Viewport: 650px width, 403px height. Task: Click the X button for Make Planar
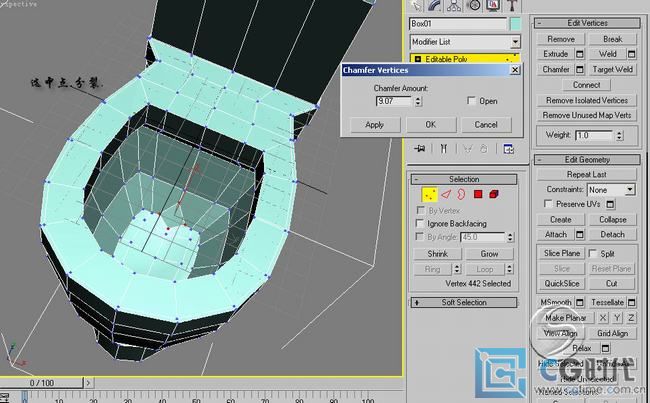coord(603,318)
